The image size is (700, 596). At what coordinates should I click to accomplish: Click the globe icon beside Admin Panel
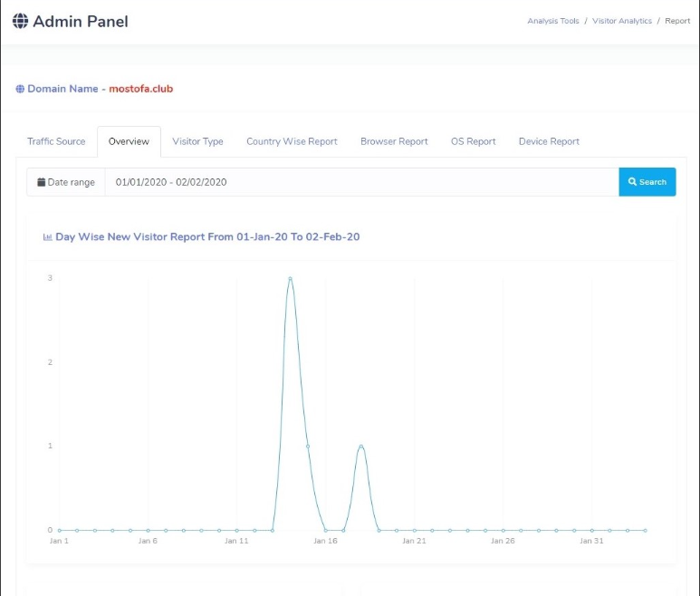pos(20,21)
